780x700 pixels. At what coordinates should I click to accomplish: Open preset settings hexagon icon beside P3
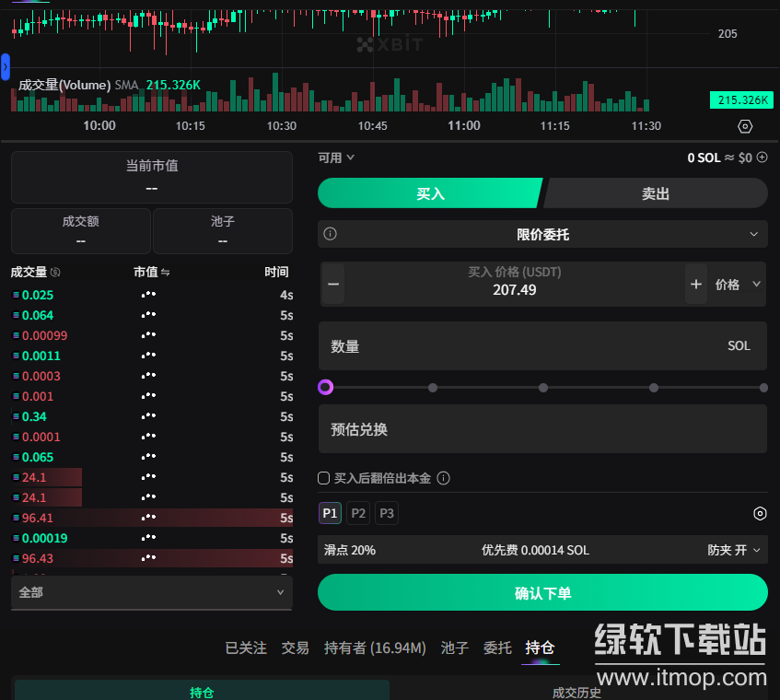760,513
